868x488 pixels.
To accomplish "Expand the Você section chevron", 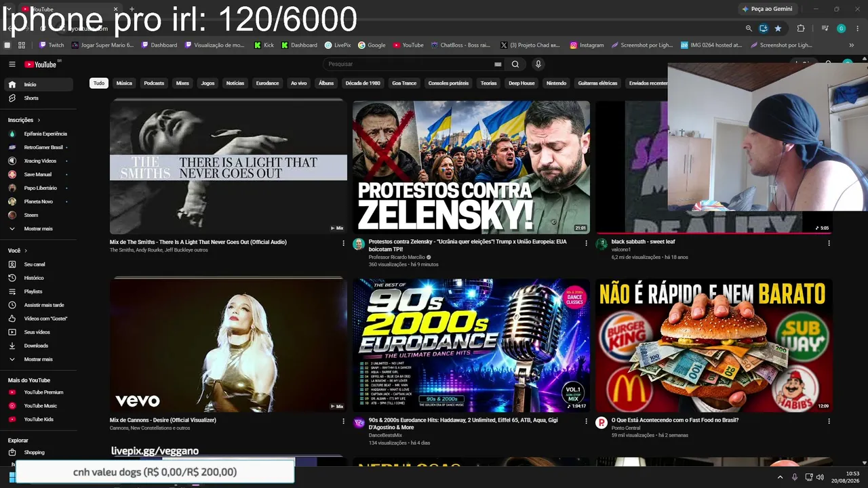I will 26,251.
